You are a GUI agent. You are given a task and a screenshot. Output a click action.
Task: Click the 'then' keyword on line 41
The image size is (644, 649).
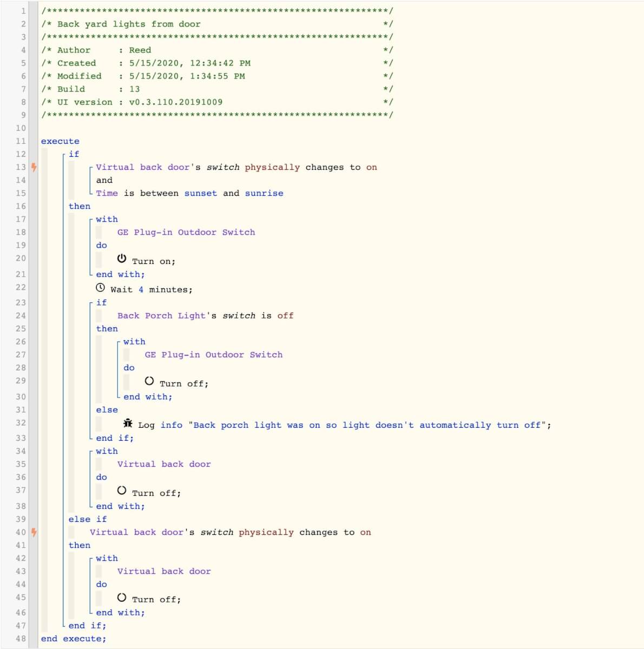(x=80, y=545)
